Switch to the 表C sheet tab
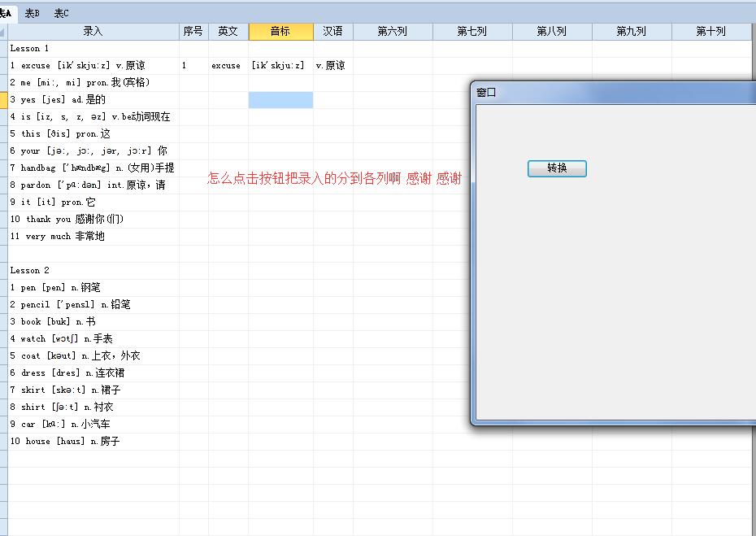The height and width of the screenshot is (536, 756). (x=61, y=13)
